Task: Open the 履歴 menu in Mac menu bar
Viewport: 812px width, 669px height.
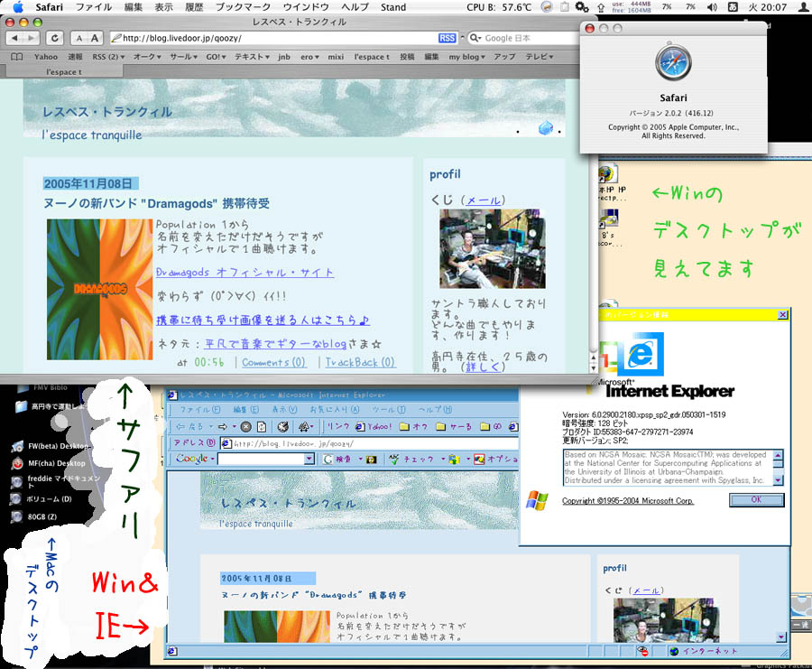Action: tap(194, 7)
